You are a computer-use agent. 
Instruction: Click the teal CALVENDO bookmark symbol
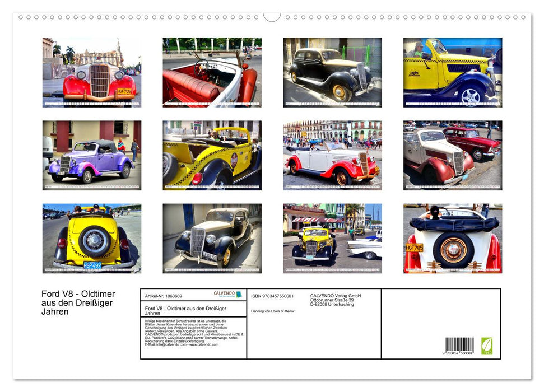[240, 294]
